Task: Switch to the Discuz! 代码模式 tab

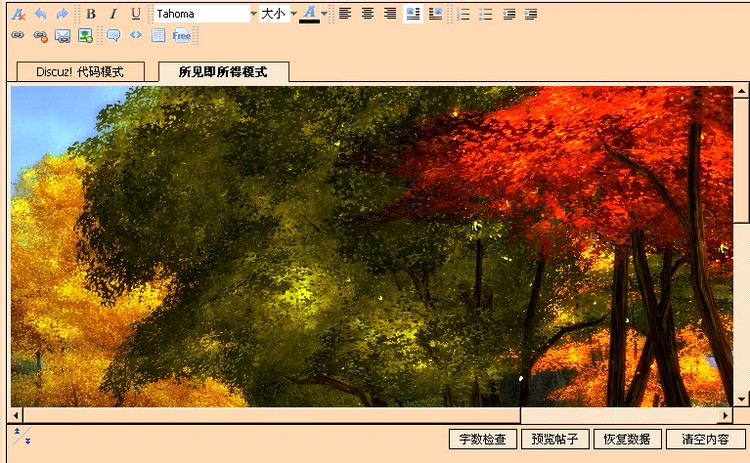Action: [80, 72]
